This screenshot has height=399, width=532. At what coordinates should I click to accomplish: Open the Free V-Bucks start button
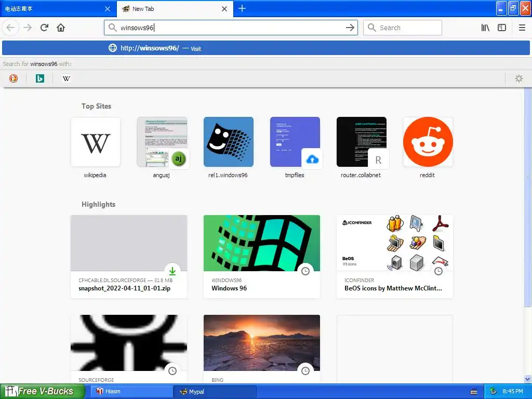coord(42,391)
